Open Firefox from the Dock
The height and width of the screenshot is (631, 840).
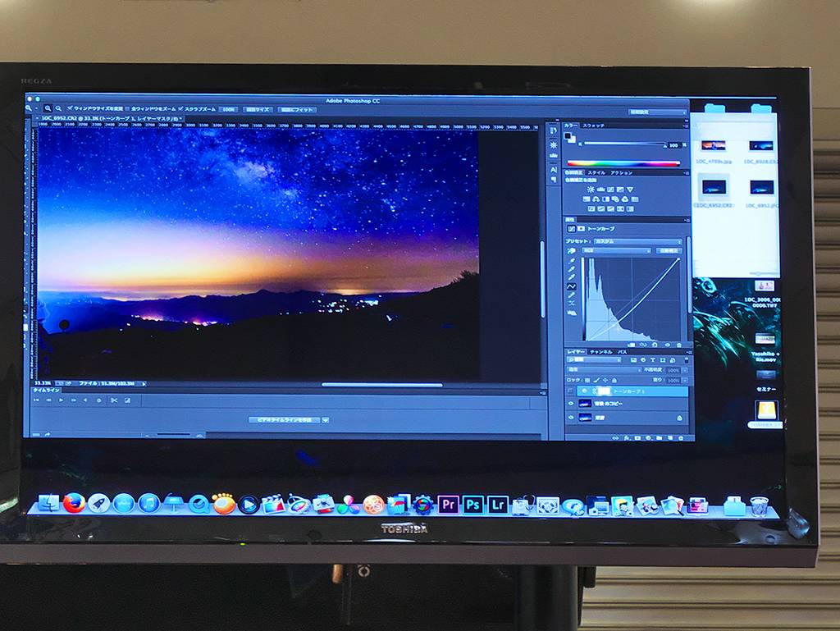pyautogui.click(x=74, y=504)
